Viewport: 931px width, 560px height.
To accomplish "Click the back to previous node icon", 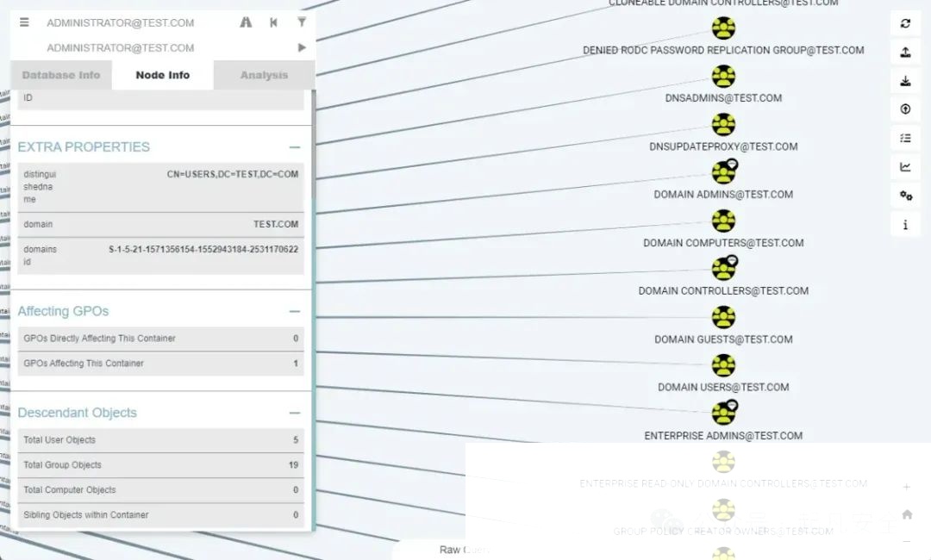I will (274, 22).
